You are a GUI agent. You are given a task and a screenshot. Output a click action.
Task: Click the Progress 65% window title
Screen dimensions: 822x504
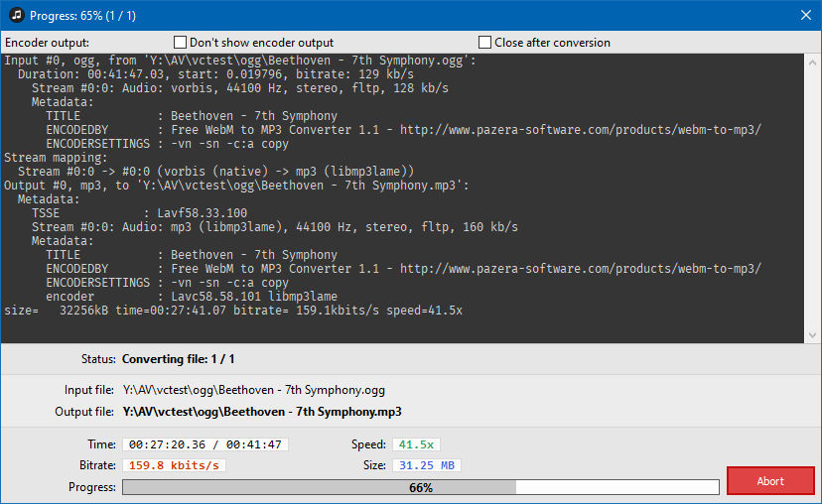click(x=82, y=16)
